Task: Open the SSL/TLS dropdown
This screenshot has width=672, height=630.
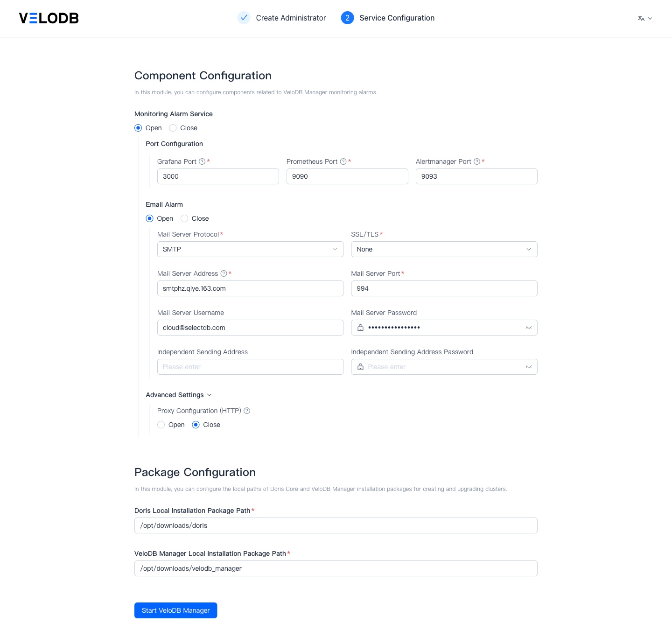Action: point(444,249)
